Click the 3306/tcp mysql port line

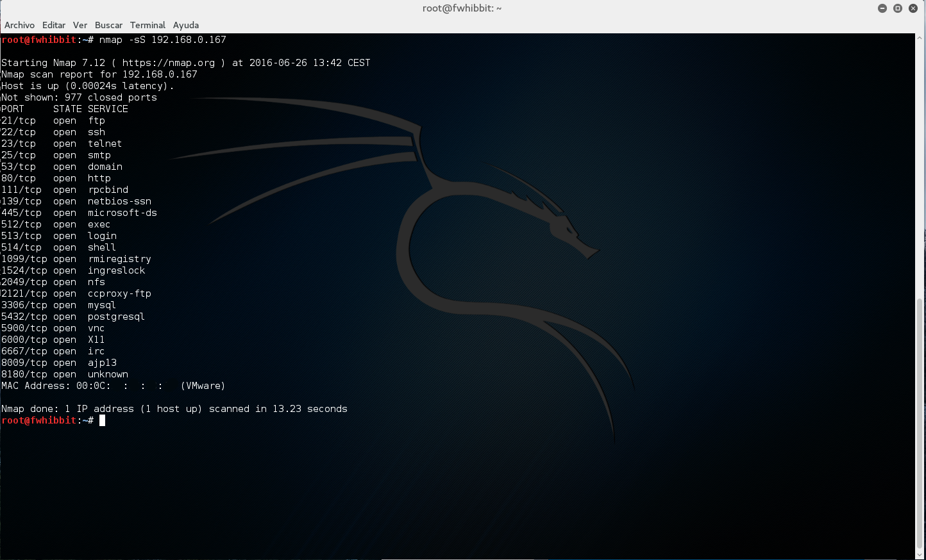click(x=58, y=305)
